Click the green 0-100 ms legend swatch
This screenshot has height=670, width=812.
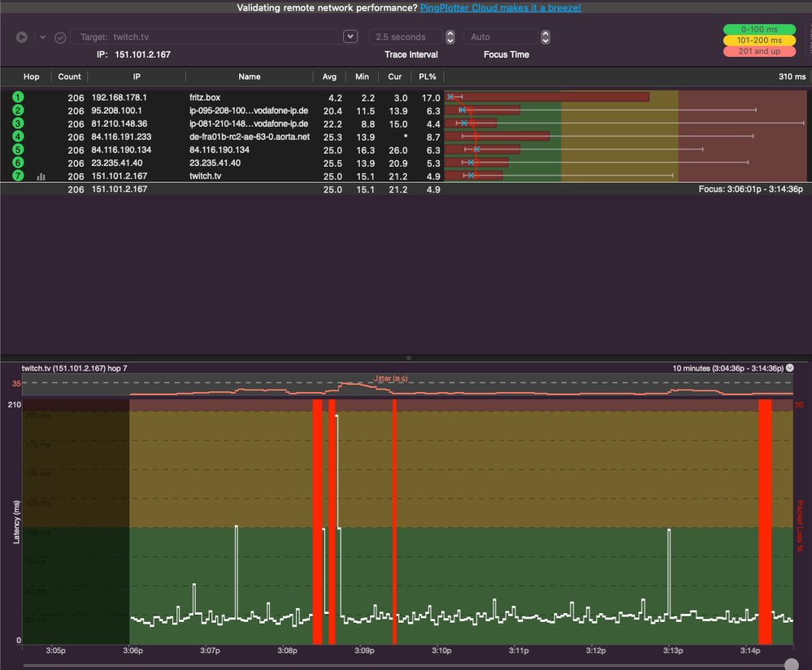coord(761,29)
